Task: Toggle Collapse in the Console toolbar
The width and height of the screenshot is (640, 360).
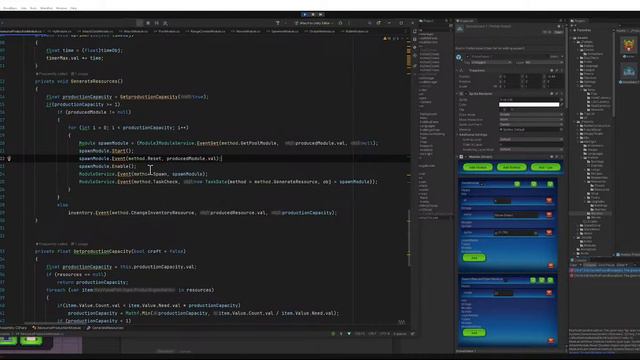Action: point(589,265)
